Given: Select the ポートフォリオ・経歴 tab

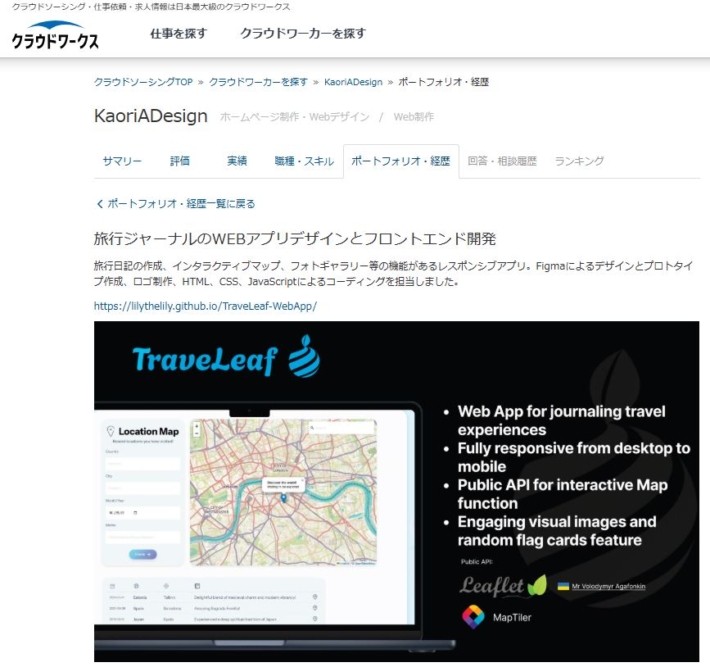Looking at the screenshot, I should 401,161.
